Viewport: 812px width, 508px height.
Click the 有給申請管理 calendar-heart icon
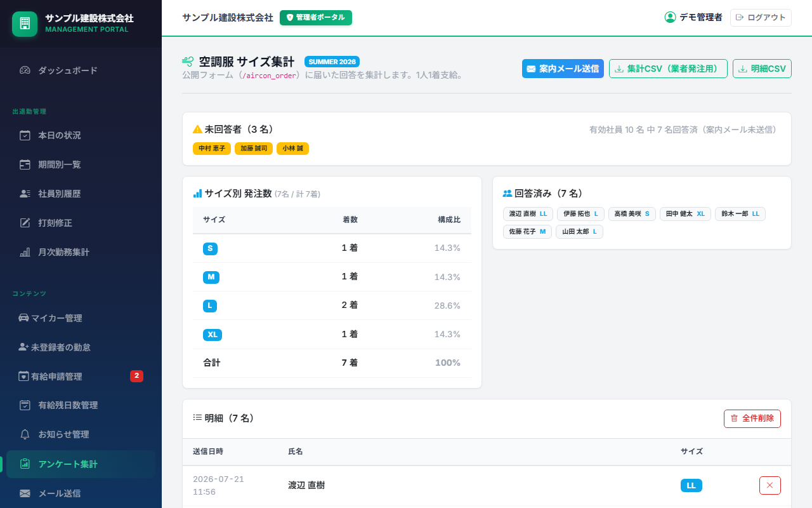[23, 377]
